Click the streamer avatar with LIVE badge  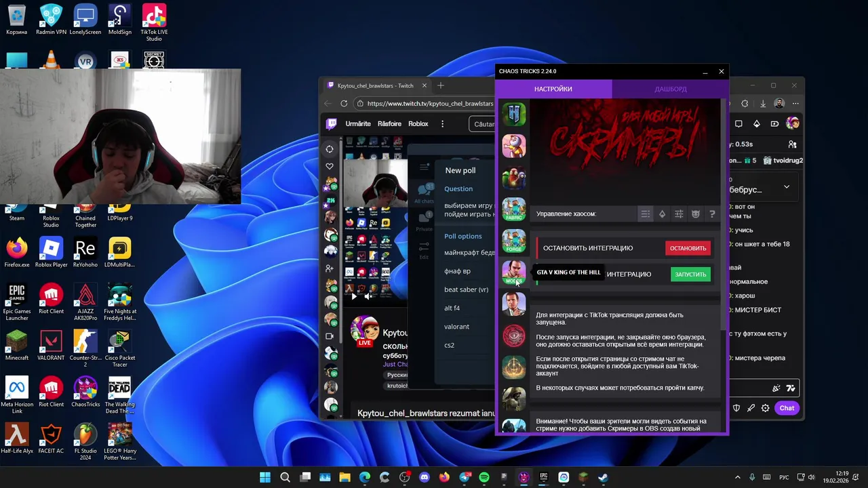tap(365, 330)
